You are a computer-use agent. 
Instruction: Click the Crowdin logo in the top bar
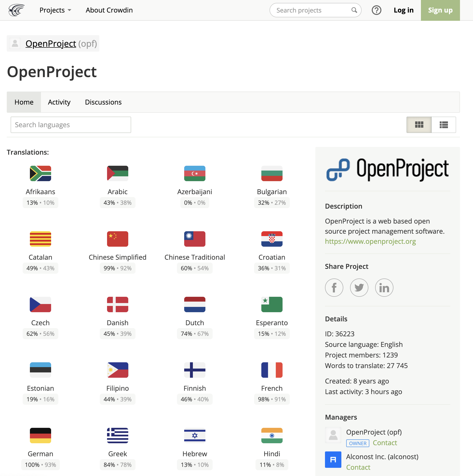click(x=15, y=10)
